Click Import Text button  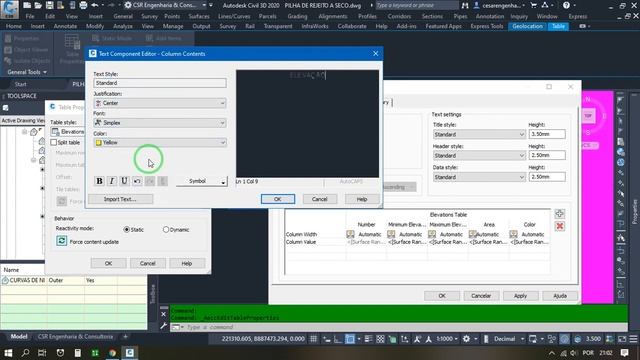coord(120,199)
